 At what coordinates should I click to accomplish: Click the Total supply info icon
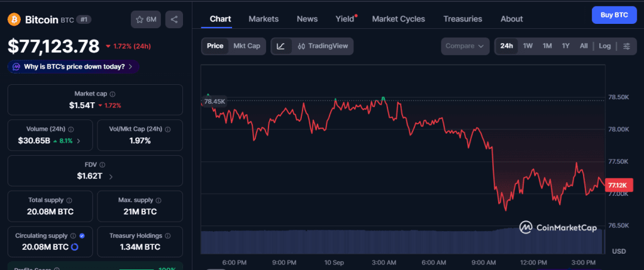[69, 200]
